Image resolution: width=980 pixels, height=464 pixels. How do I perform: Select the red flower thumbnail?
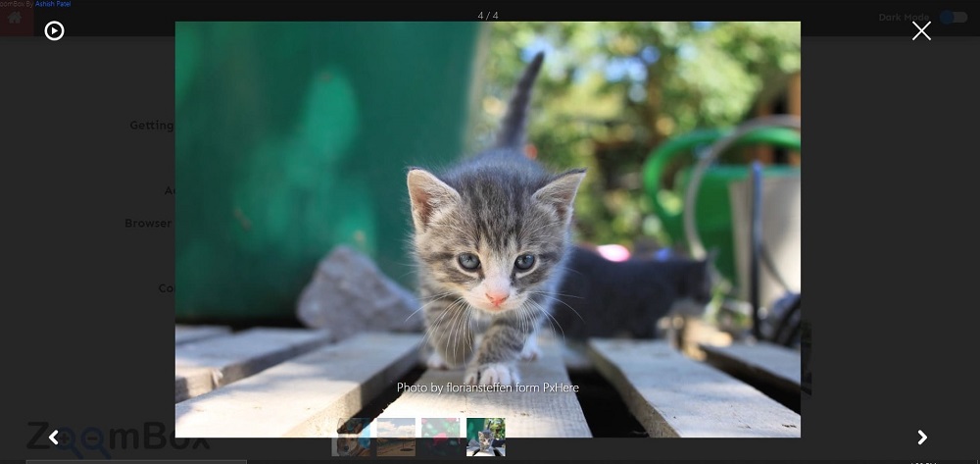pos(441,438)
